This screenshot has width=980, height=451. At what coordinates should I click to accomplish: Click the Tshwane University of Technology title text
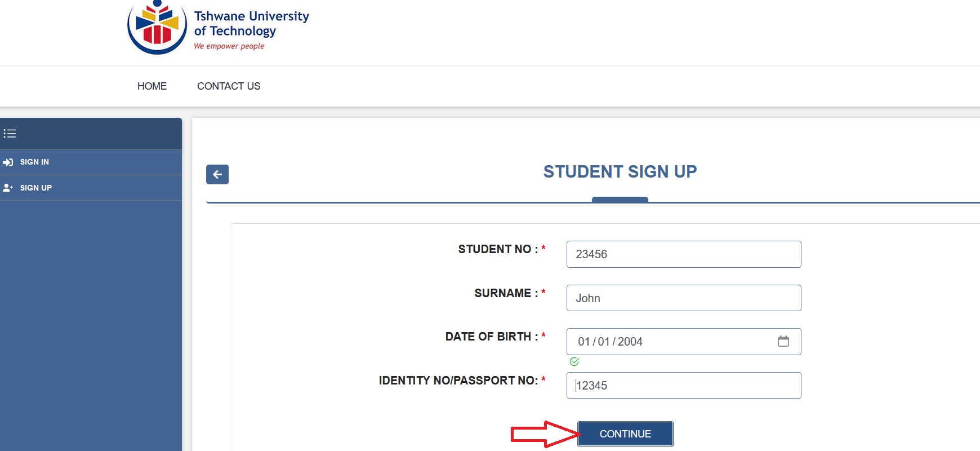coord(251,23)
